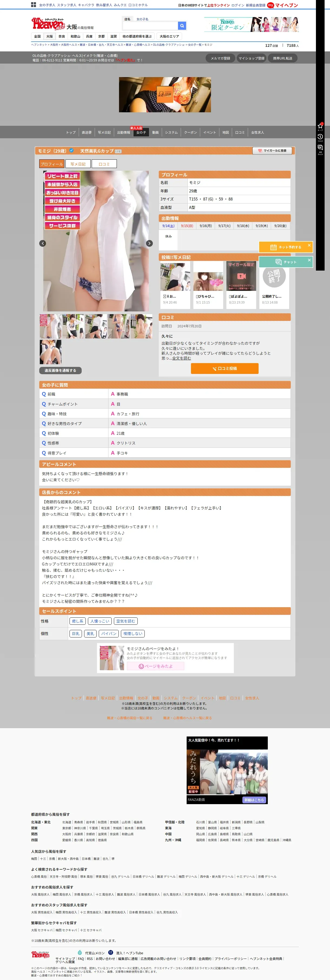Open the shop banner image

pyautogui.click(x=165, y=94)
